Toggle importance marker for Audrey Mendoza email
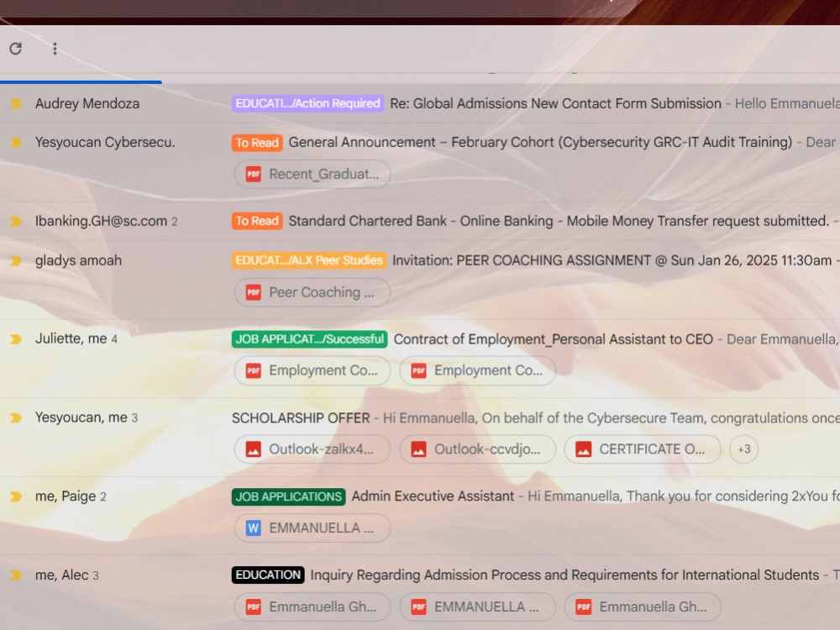 click(16, 103)
